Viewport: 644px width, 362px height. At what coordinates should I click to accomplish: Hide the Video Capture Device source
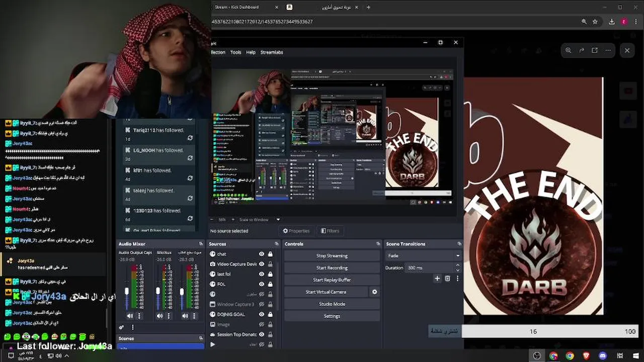262,264
